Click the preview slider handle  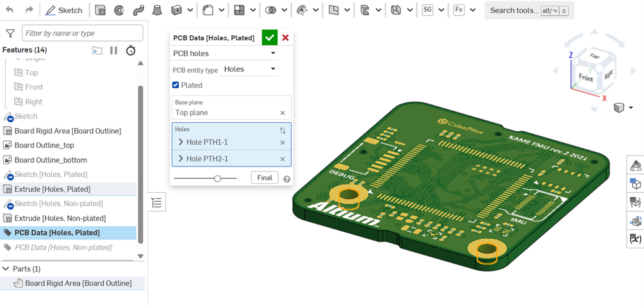[x=217, y=178]
